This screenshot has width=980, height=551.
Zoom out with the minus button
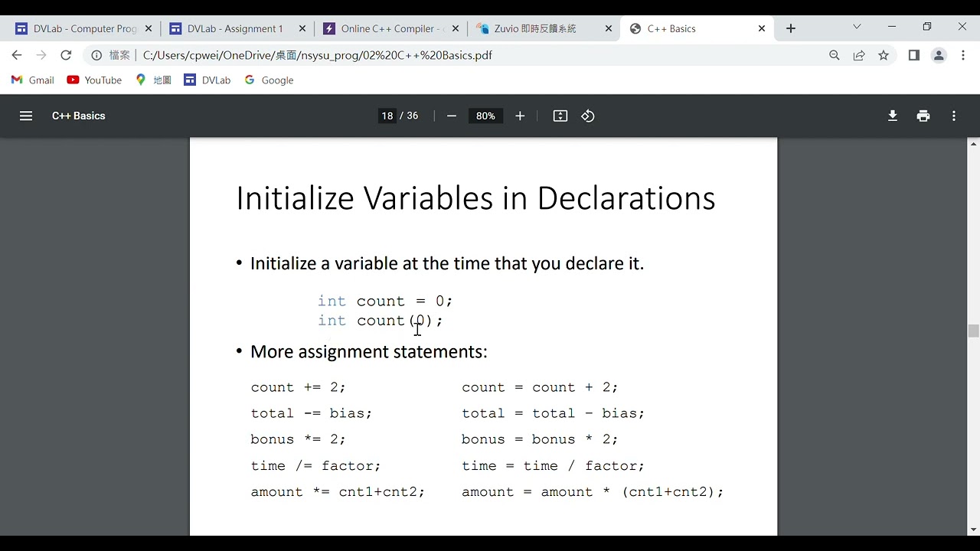pyautogui.click(x=452, y=116)
